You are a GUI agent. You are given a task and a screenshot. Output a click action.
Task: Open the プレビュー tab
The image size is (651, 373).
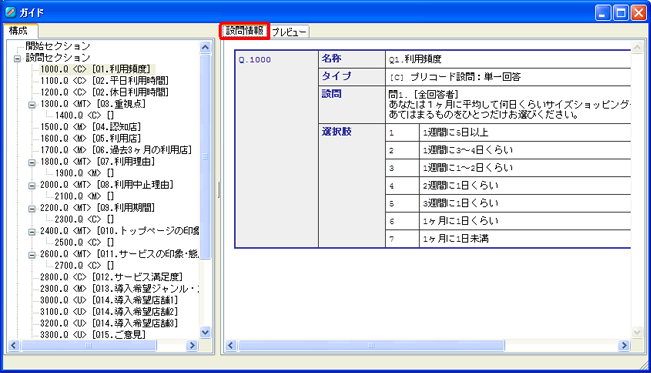coord(289,32)
